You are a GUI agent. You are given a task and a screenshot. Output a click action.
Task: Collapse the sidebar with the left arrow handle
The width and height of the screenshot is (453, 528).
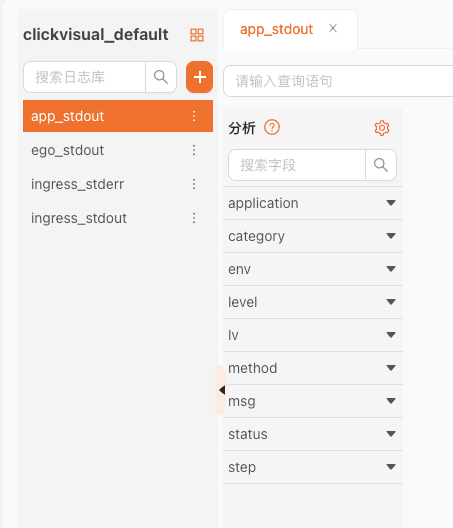coord(221,390)
